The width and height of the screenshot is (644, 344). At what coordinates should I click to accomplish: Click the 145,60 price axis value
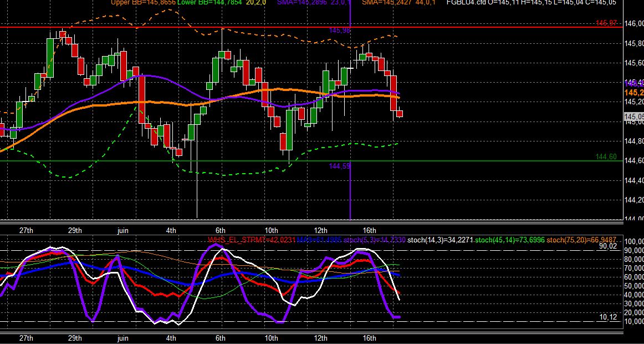(x=633, y=63)
